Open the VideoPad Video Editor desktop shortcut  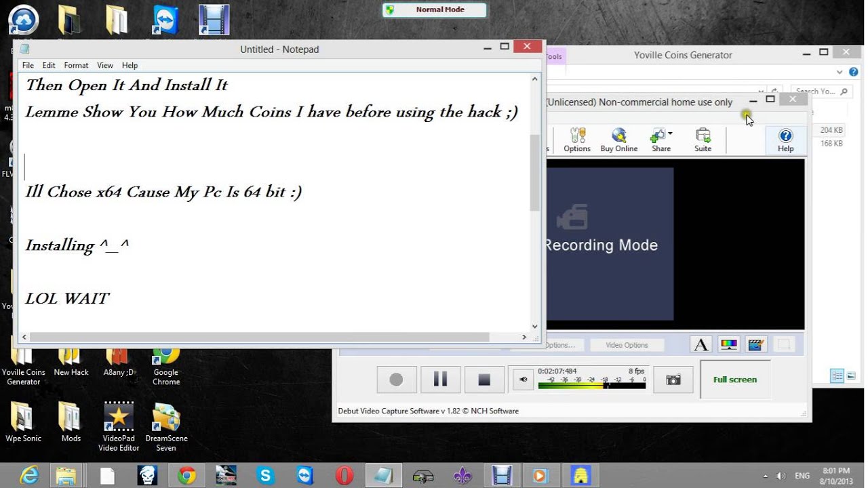[x=119, y=427]
